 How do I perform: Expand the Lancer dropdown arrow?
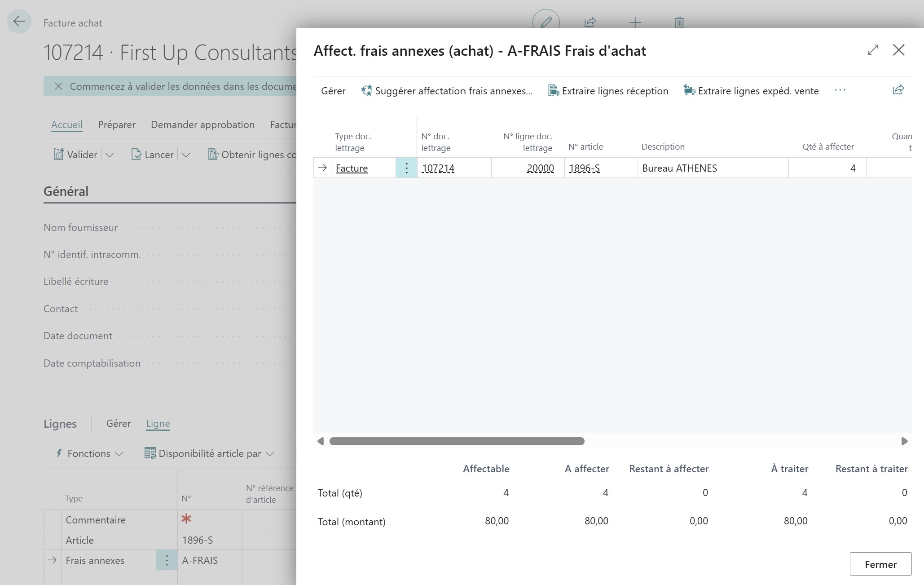click(186, 155)
